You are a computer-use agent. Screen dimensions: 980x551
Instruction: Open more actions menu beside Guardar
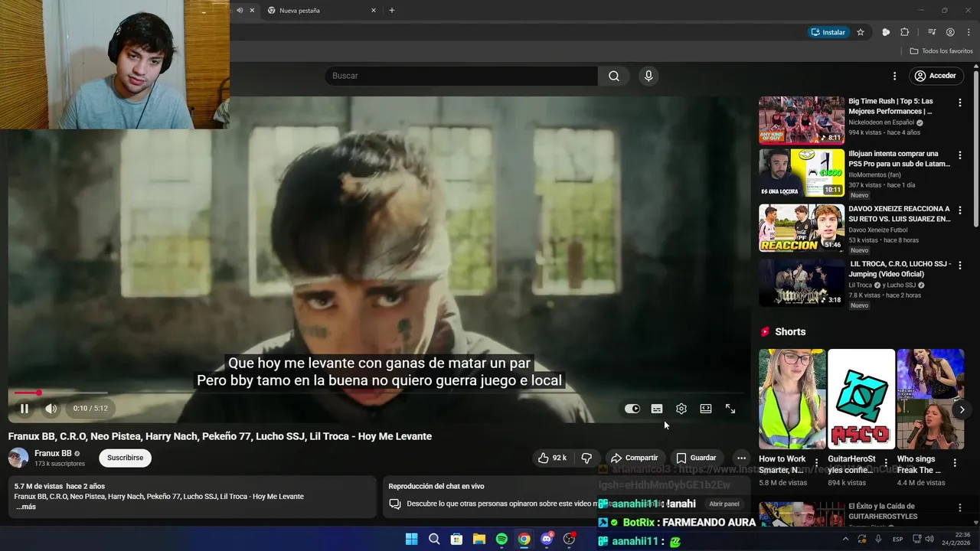coord(740,458)
